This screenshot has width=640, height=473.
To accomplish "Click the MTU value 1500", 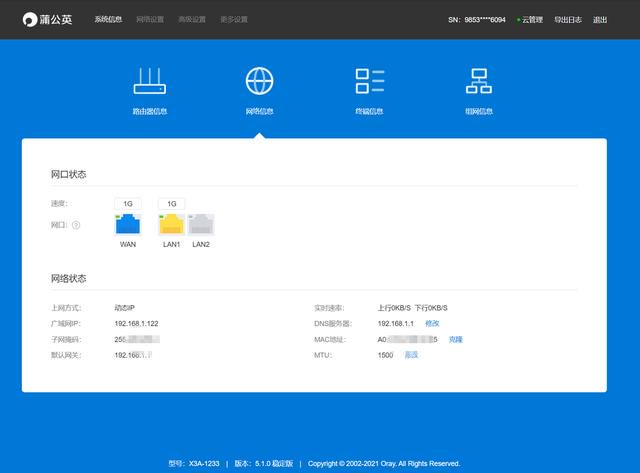I will click(385, 355).
